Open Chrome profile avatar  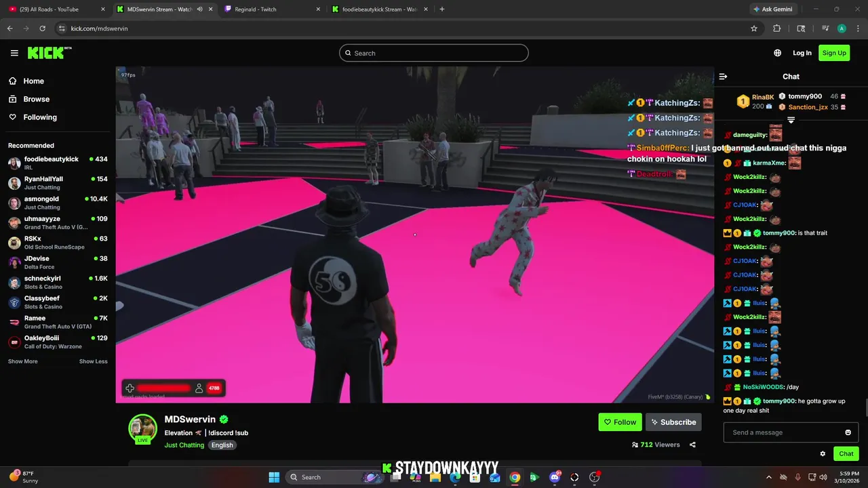(x=842, y=28)
